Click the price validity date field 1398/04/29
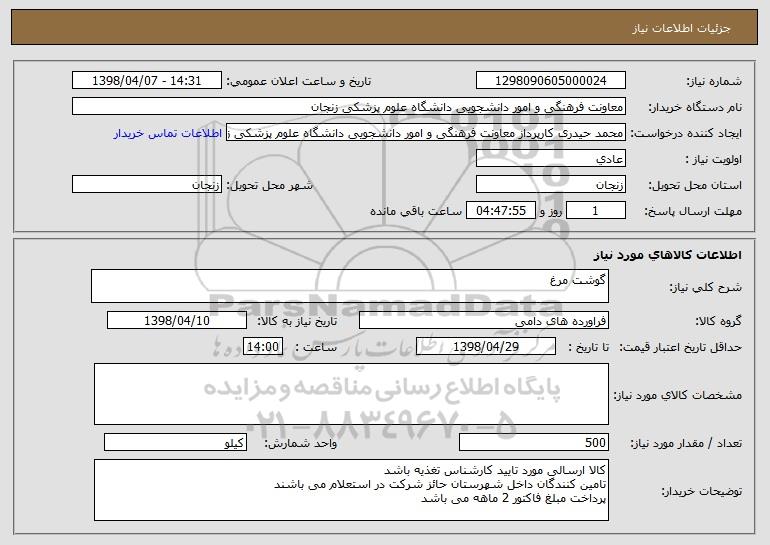Image resolution: width=770 pixels, height=545 pixels. (x=486, y=347)
